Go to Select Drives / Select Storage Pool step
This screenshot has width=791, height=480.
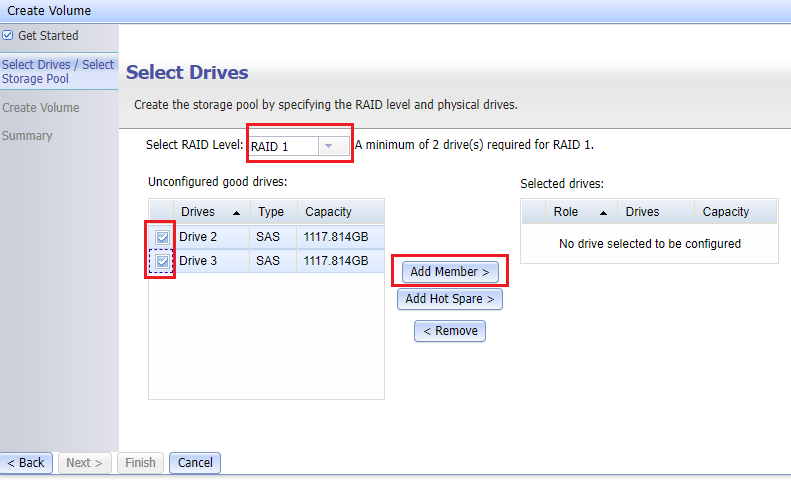pos(58,71)
